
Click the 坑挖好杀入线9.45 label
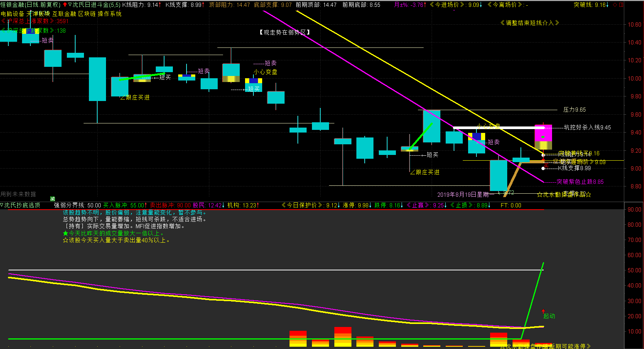pos(587,128)
